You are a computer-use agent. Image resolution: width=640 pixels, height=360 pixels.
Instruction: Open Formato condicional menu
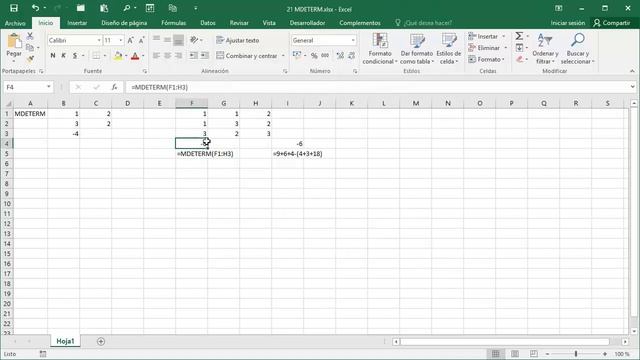(380, 49)
